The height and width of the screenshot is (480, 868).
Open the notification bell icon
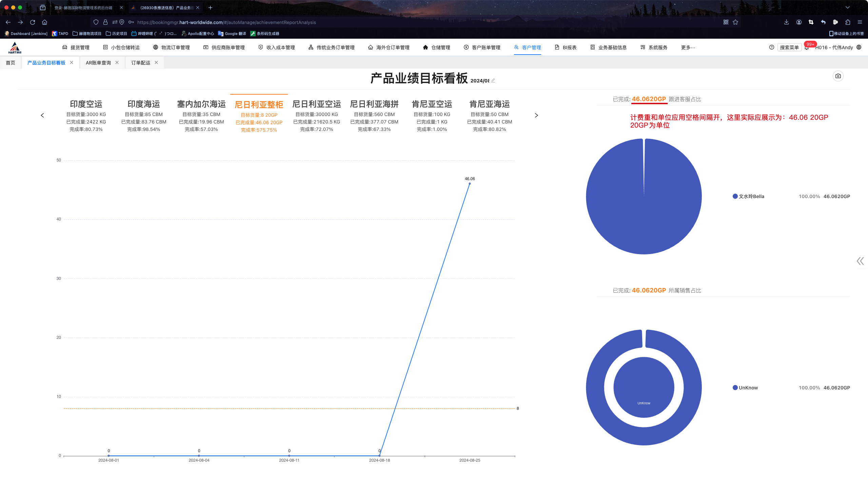coord(807,48)
